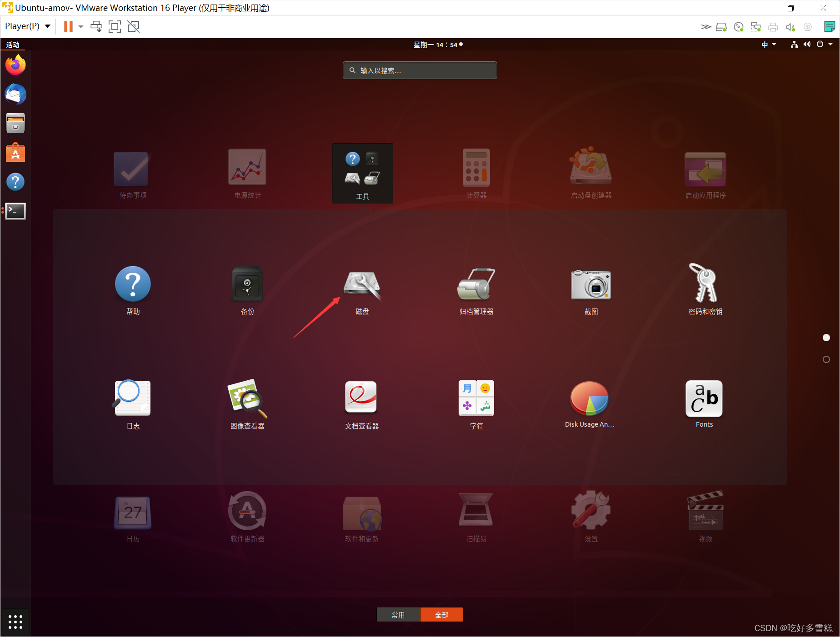The height and width of the screenshot is (637, 840).
Task: Open the Backup (备份) app
Action: coord(247,290)
